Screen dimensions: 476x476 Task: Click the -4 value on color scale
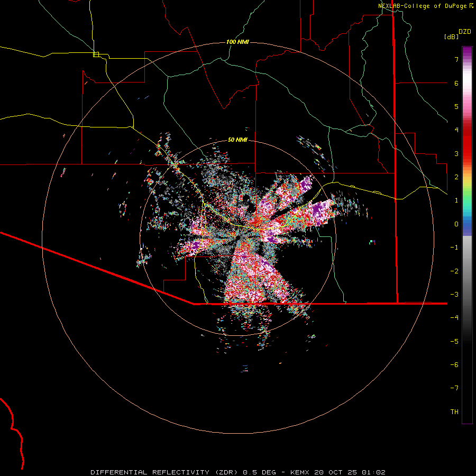[454, 317]
